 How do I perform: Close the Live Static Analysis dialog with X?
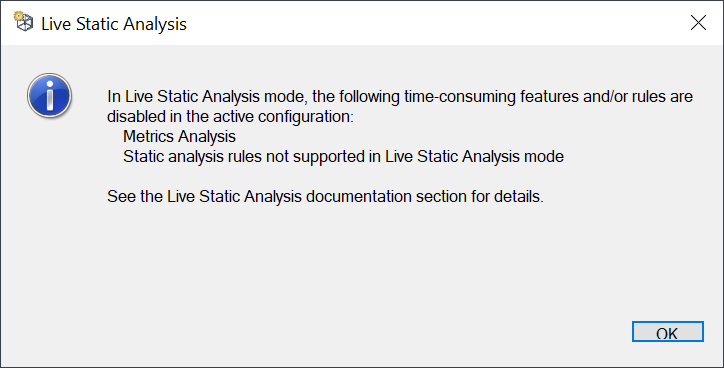click(x=698, y=23)
